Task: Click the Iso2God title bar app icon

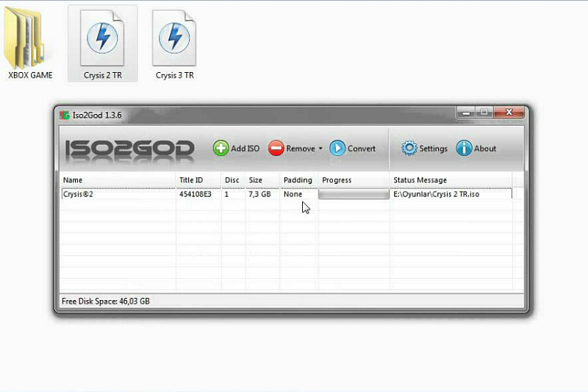Action: (65, 115)
